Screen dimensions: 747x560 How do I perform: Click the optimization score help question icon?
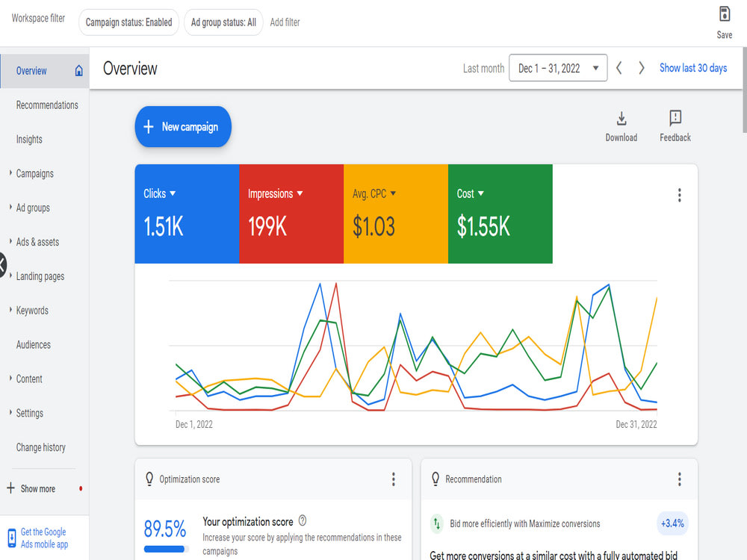tap(302, 520)
